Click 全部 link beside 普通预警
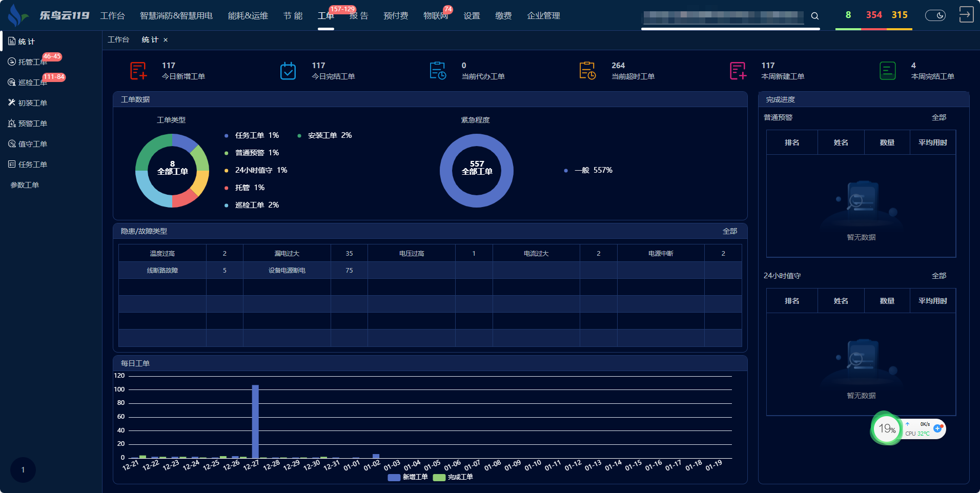The width and height of the screenshot is (980, 493). (938, 117)
